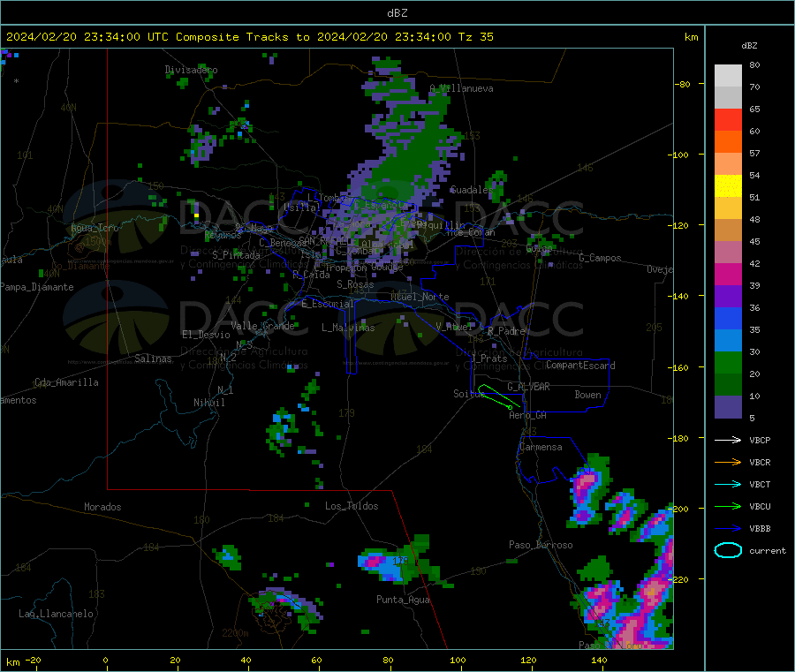This screenshot has width=795, height=672.
Task: Click the orange VBCR arrow in legend
Action: [728, 462]
